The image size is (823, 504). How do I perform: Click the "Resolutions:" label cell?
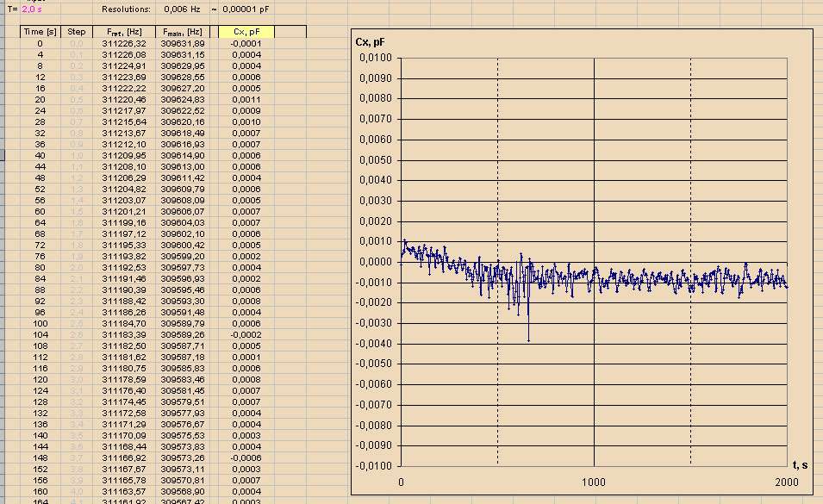click(126, 9)
